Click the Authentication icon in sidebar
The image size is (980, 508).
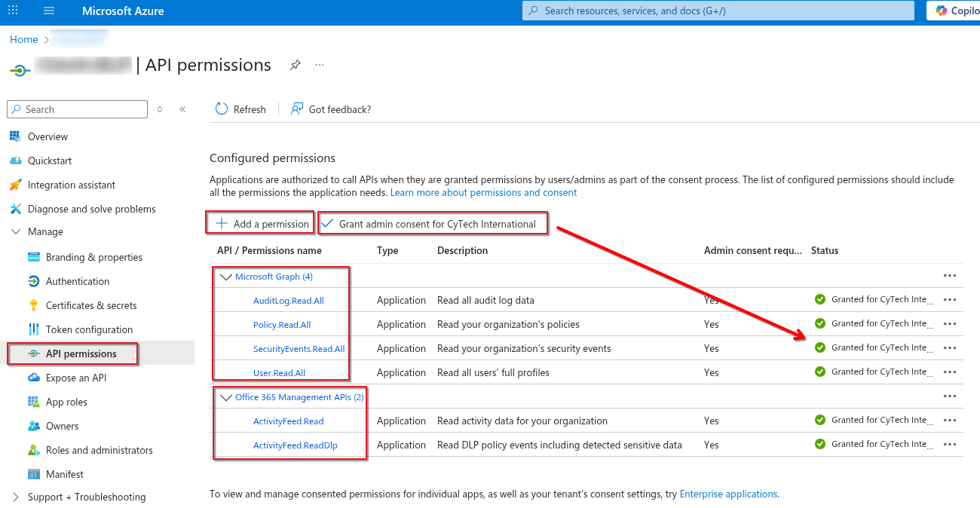(33, 281)
